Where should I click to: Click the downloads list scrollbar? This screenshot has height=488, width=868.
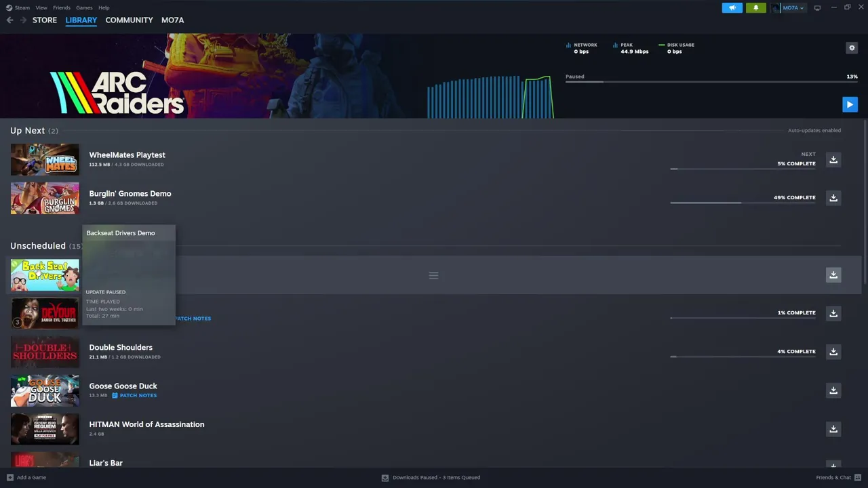864,203
